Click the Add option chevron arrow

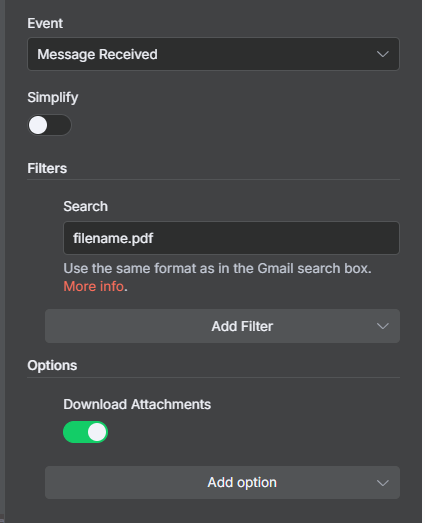tap(383, 483)
